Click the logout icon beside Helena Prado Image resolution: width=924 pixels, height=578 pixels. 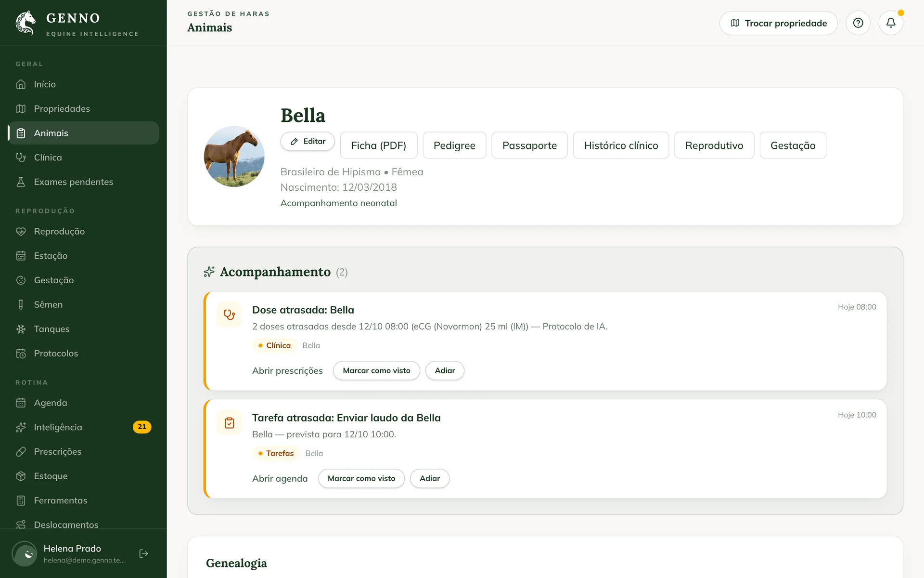coord(143,553)
